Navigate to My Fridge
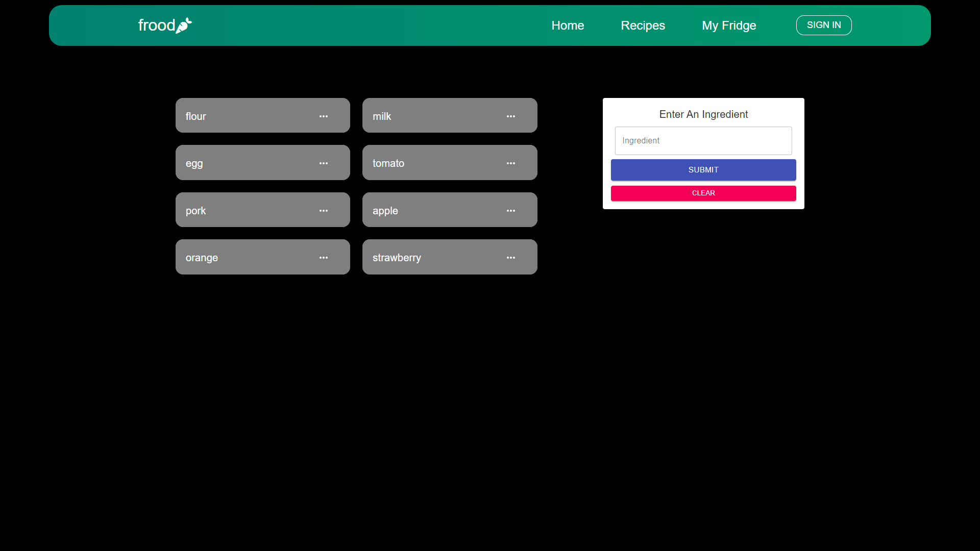The width and height of the screenshot is (980, 551). point(729,26)
